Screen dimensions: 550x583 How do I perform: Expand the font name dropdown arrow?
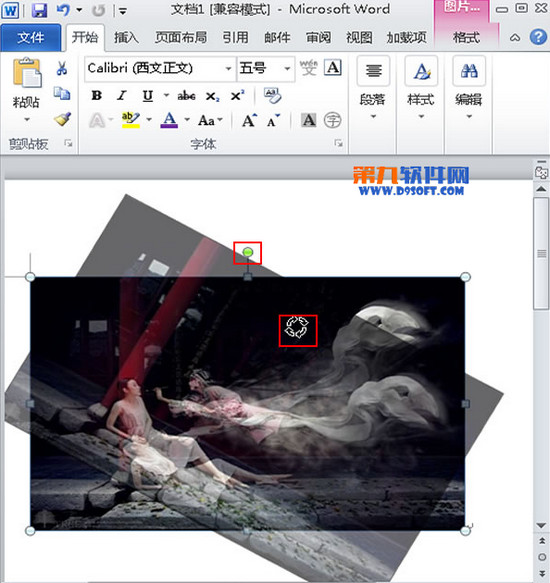229,68
